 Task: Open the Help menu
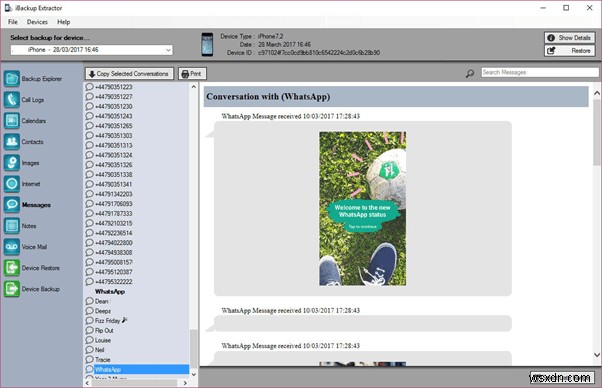pos(63,22)
